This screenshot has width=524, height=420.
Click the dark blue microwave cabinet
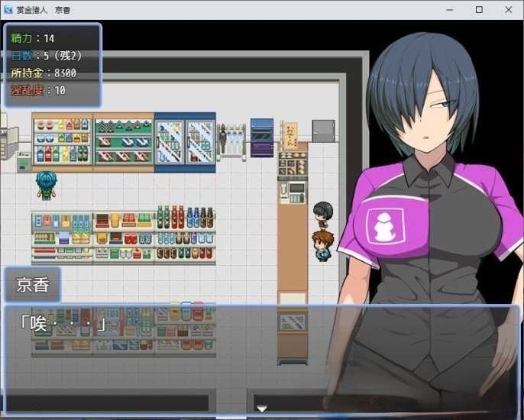click(262, 137)
